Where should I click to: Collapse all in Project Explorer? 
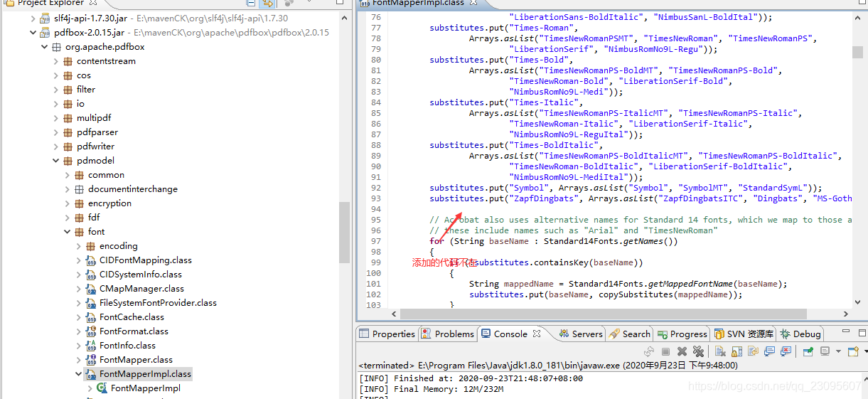pos(251,3)
